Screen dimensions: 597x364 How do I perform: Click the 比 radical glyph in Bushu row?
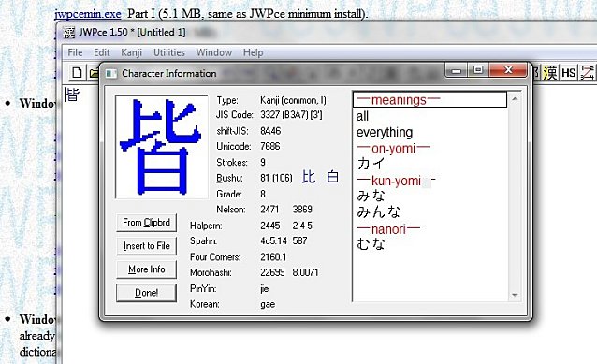(x=309, y=178)
